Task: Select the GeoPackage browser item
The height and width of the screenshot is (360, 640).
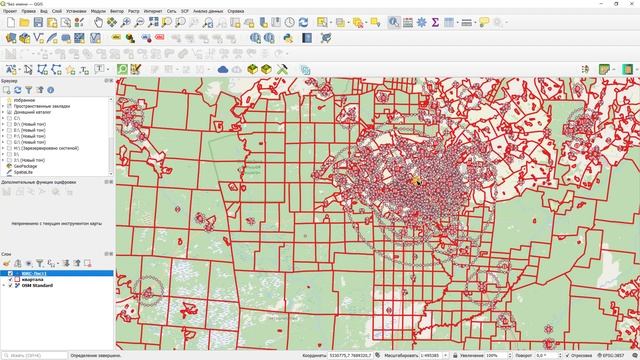Action: click(25, 166)
